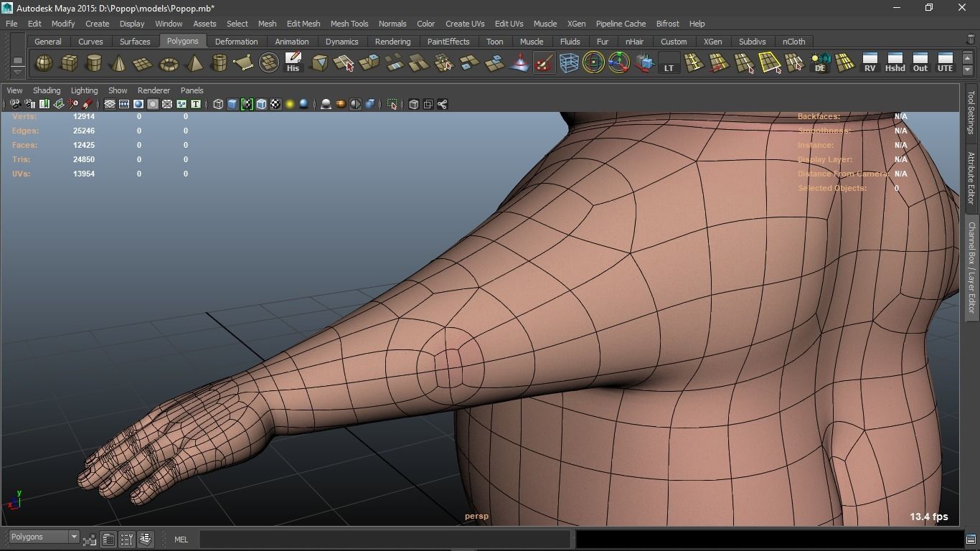Viewport: 980px width, 551px height.
Task: Toggle wireframe display mode in viewport
Action: click(218, 104)
